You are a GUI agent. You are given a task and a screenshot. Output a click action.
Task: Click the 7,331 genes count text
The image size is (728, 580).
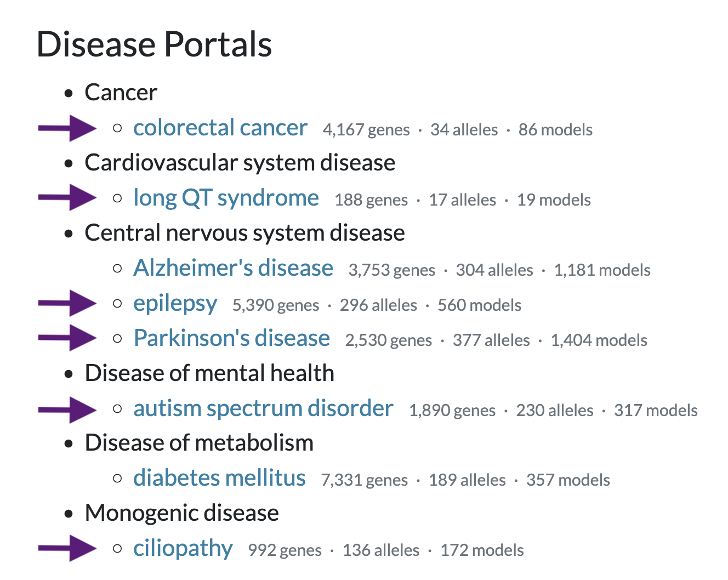pyautogui.click(x=365, y=480)
